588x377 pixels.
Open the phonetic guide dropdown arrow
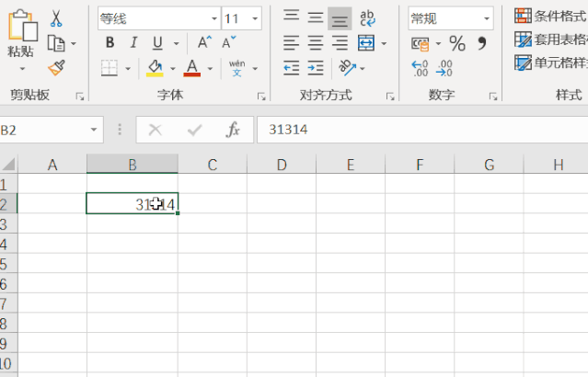(255, 69)
